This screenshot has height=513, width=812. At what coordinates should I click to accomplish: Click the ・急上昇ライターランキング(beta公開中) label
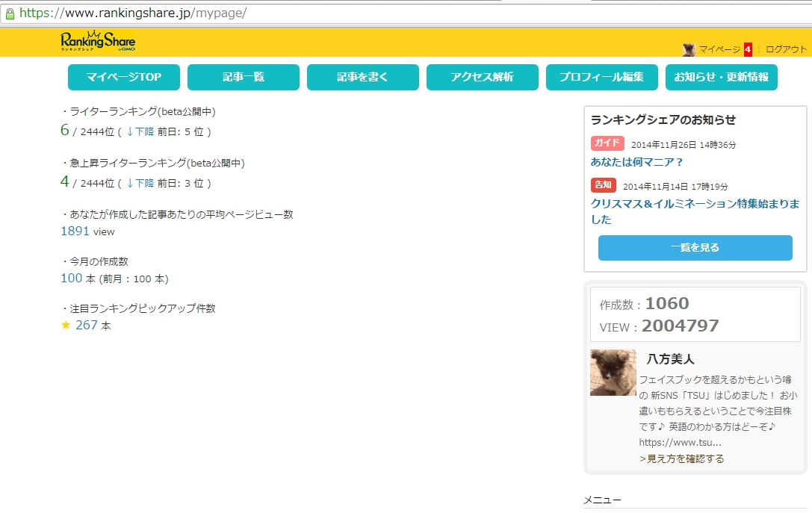pyautogui.click(x=153, y=163)
